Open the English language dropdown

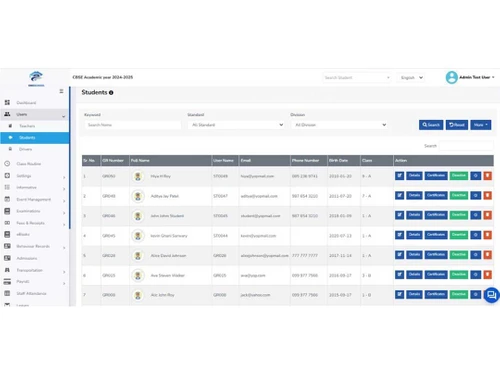point(411,78)
